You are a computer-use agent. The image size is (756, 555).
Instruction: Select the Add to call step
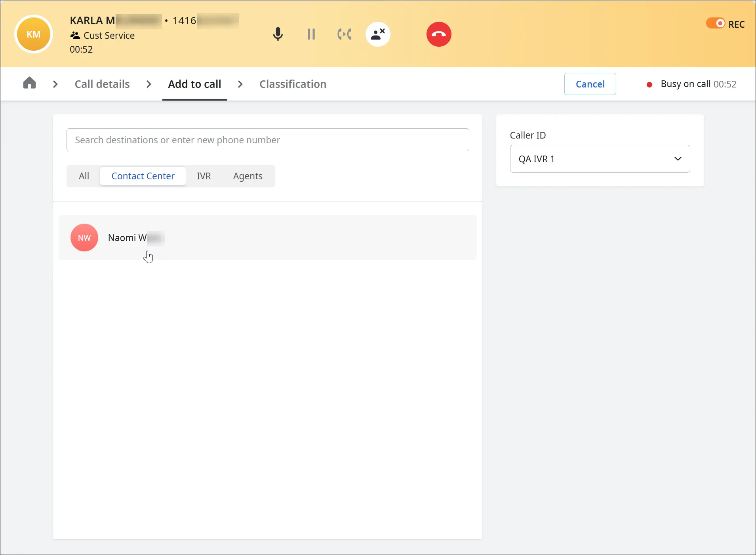(x=194, y=84)
